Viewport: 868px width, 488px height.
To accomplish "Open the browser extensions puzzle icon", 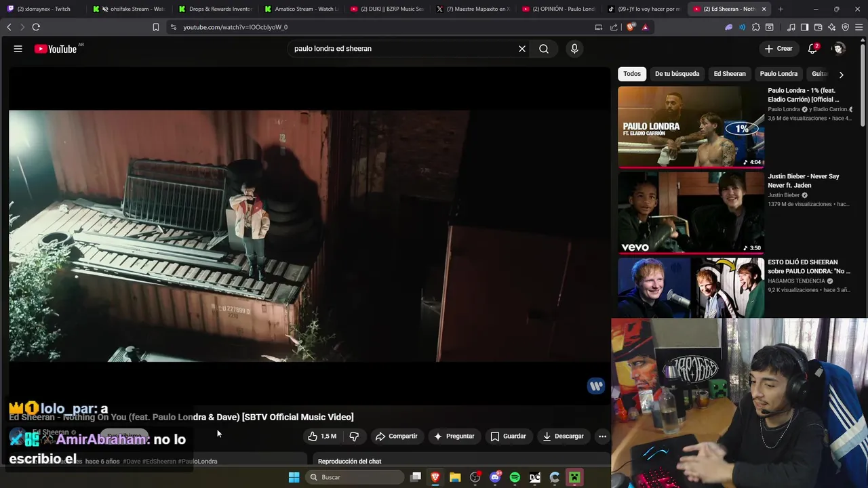I will coord(756,27).
